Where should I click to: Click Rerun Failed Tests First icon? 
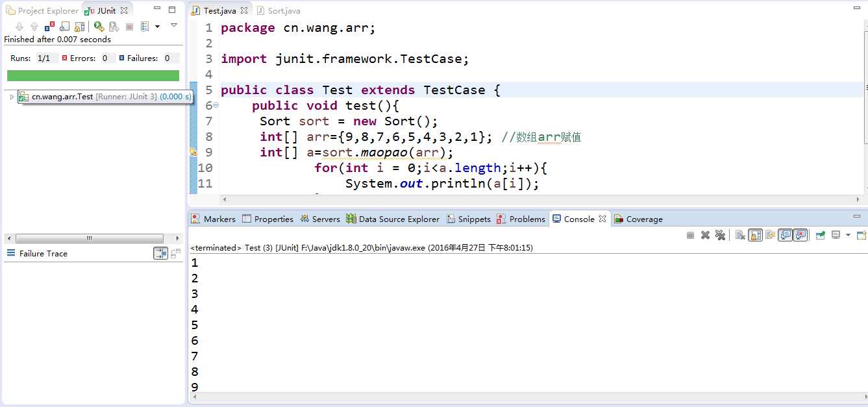114,27
